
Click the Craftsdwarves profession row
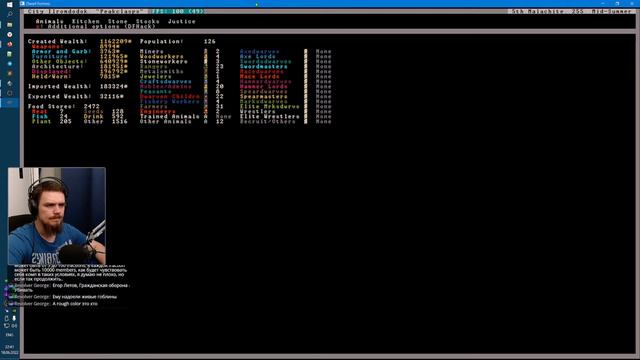[x=180, y=81]
